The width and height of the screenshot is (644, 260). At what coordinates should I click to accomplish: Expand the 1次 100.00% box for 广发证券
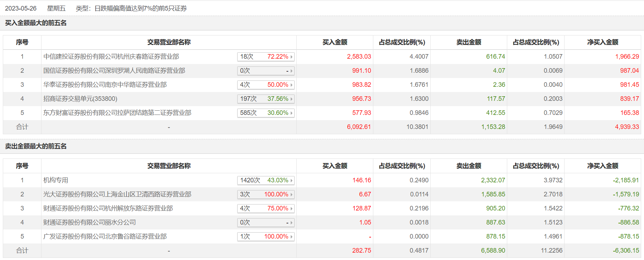265,236
